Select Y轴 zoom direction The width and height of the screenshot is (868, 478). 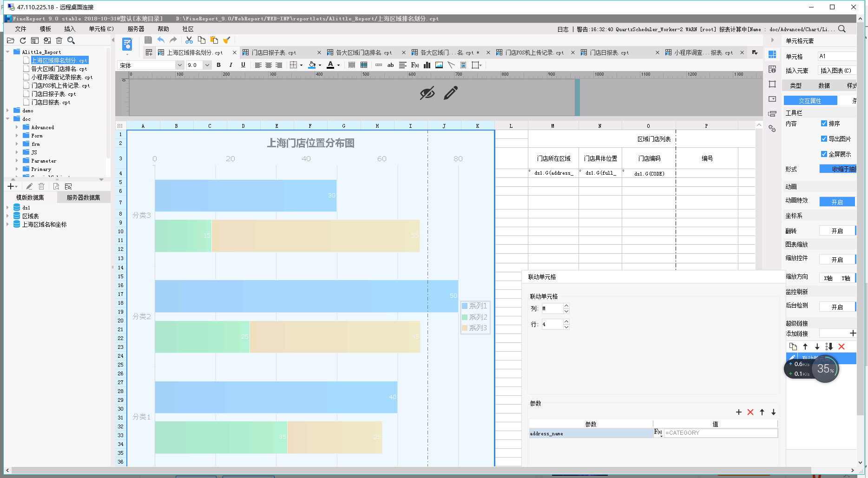tap(846, 278)
